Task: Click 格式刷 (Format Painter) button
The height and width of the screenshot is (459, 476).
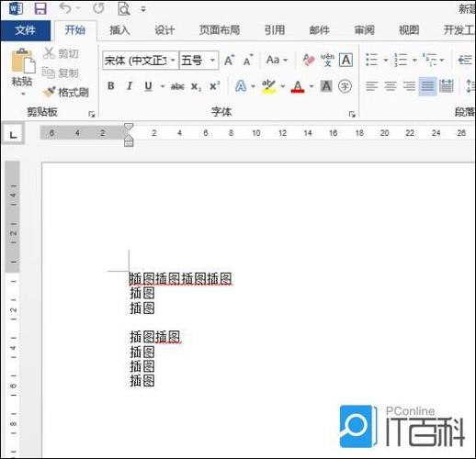Action: 66,92
